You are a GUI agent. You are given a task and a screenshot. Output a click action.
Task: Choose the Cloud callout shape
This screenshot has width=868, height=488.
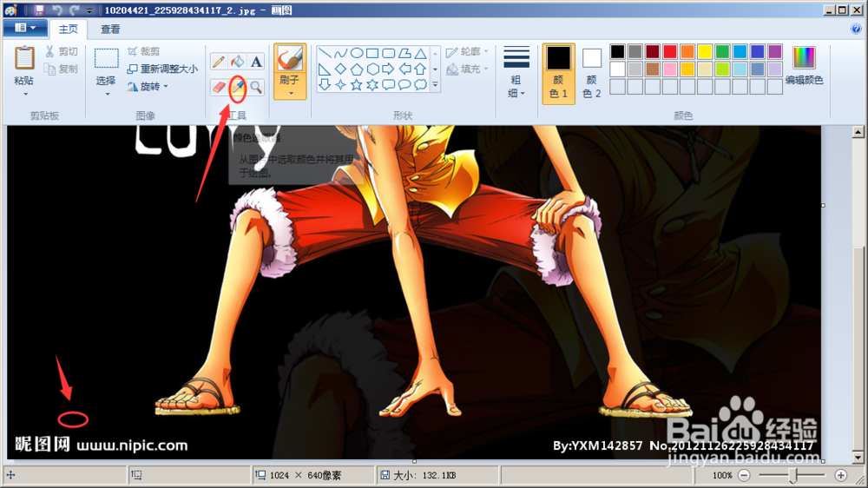(421, 85)
